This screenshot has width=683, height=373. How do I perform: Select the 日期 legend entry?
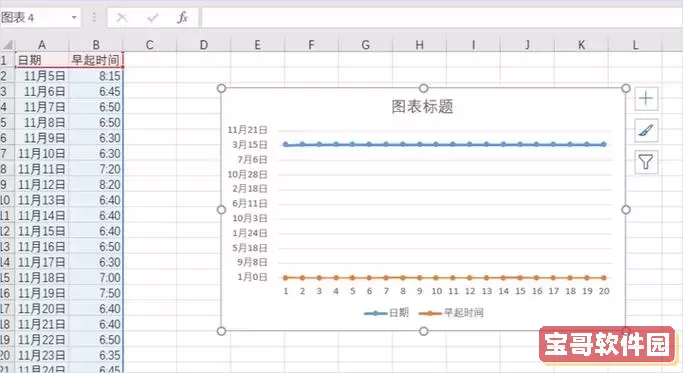tap(387, 313)
